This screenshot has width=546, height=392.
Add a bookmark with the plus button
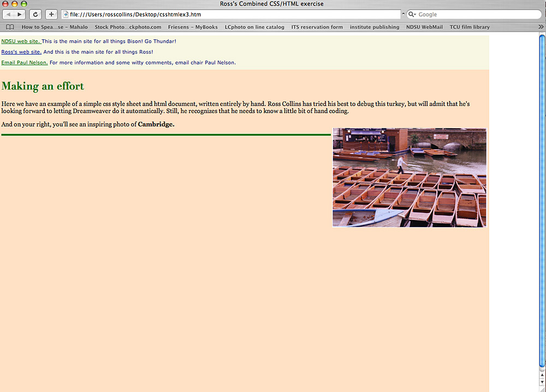pyautogui.click(x=51, y=14)
